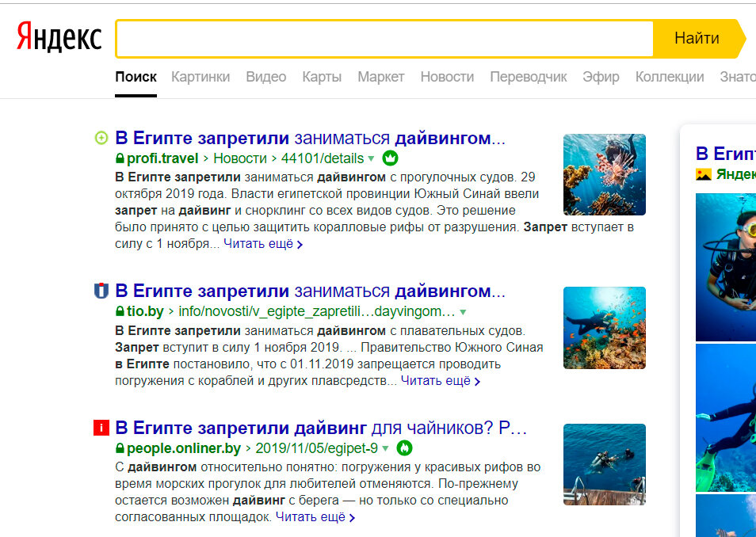
Task: Click the Яндекс logo
Action: point(59,37)
